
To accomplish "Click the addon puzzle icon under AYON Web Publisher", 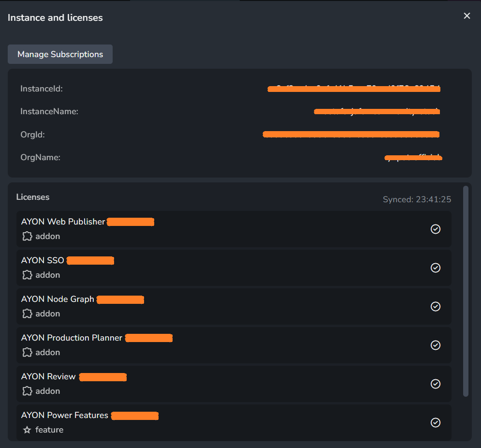I will coord(27,236).
